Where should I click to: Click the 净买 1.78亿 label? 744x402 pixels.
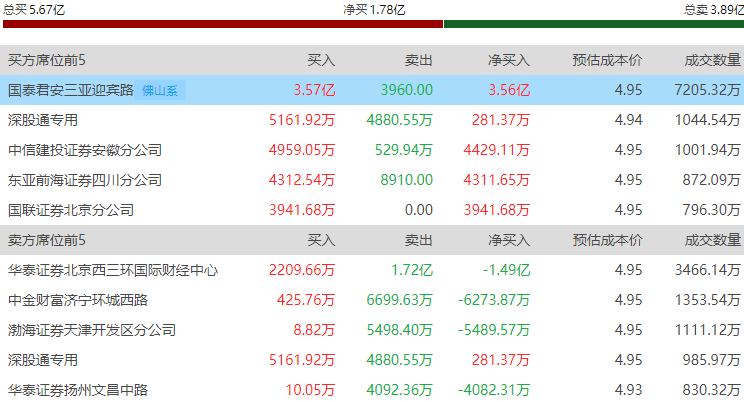click(374, 9)
